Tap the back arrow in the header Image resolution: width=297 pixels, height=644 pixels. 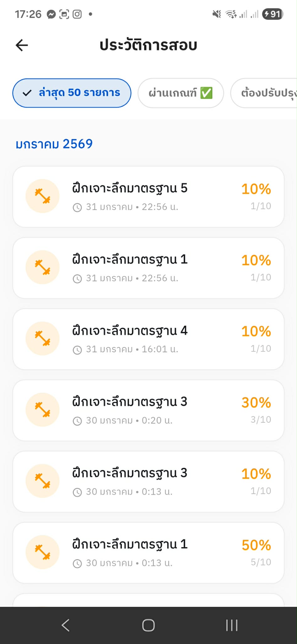pyautogui.click(x=22, y=45)
